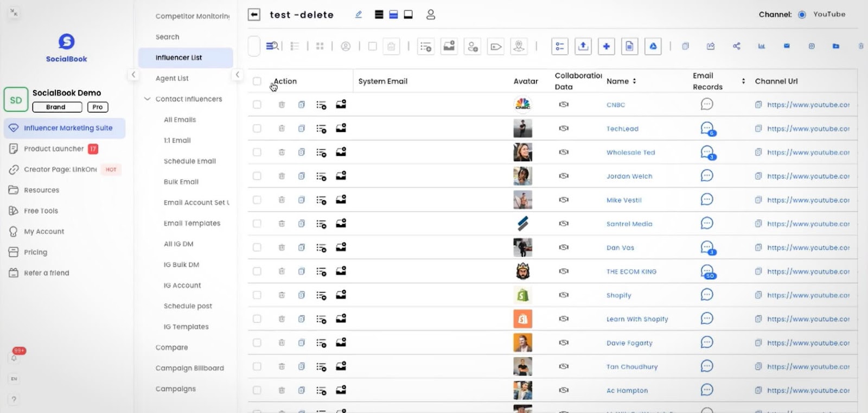Open collaboration data for Jordan Welch

[564, 176]
